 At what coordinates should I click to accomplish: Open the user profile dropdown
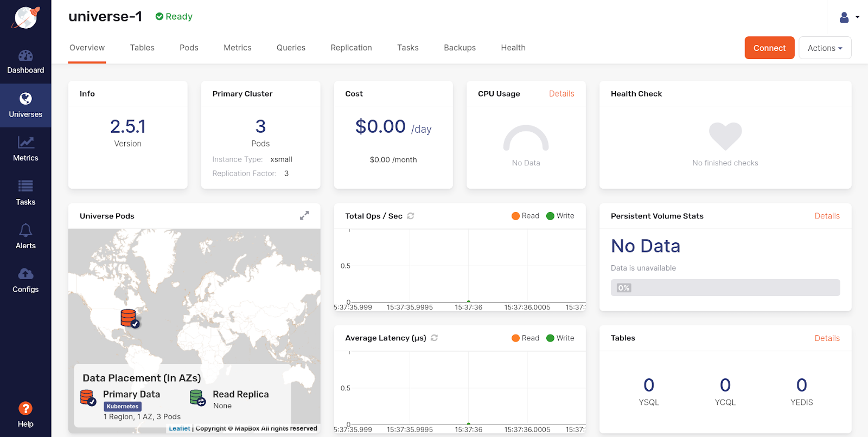[x=849, y=17]
